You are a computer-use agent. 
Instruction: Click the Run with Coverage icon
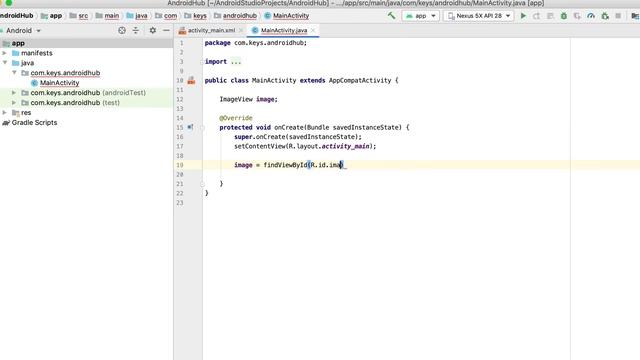[577, 16]
